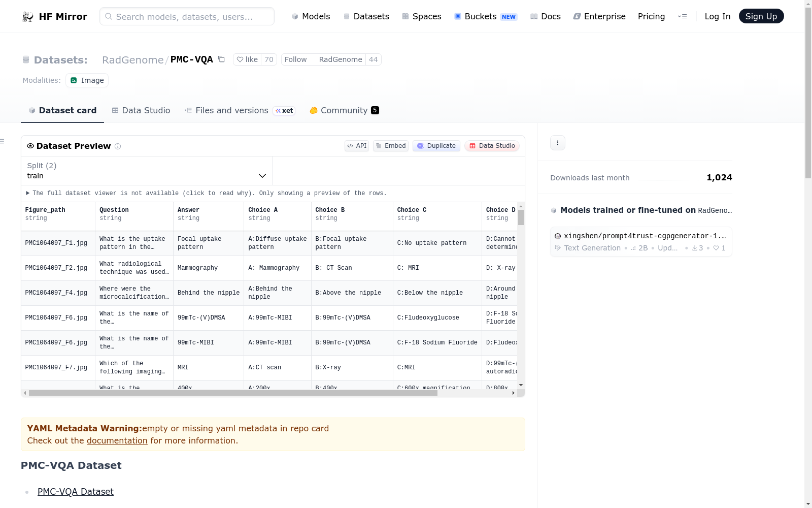Visit the Pricing page
Image resolution: width=812 pixels, height=508 pixels.
pos(651,16)
